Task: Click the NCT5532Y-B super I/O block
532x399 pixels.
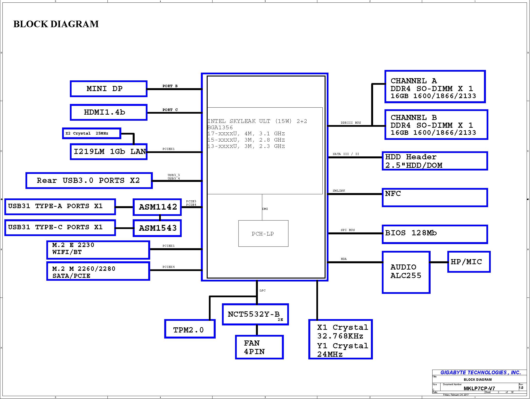Action: (x=255, y=314)
